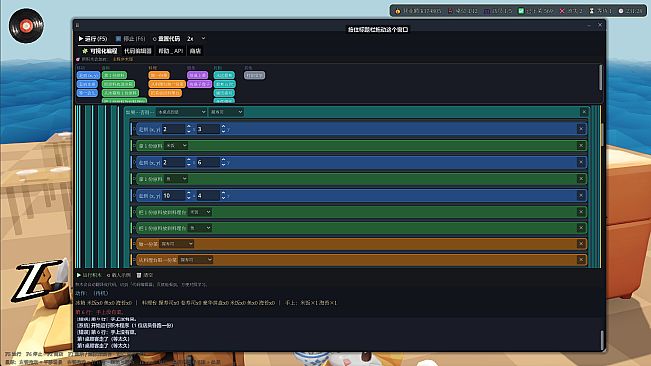This screenshot has height=366, width=651.
Task: Pick the top teal palette block
Action: click(224, 76)
